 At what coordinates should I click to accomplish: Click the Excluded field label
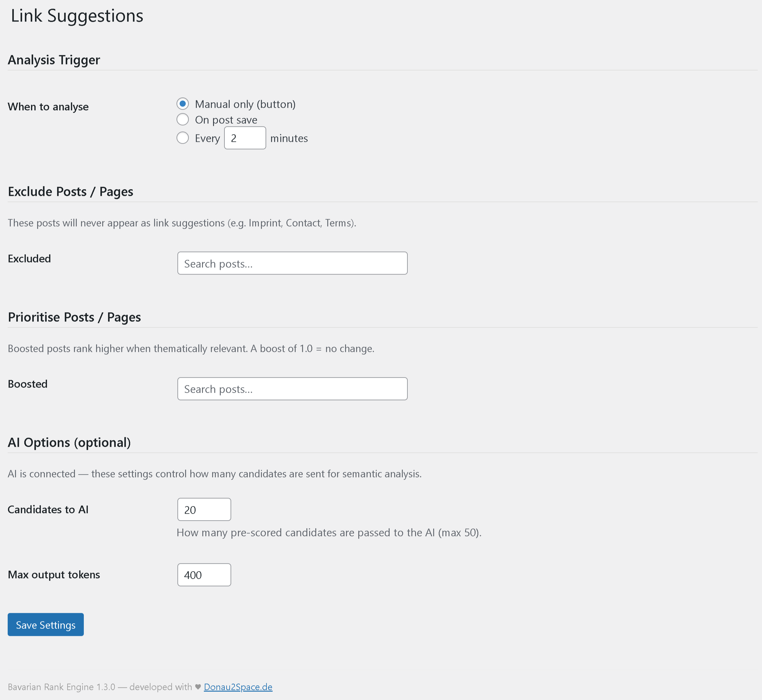[29, 258]
